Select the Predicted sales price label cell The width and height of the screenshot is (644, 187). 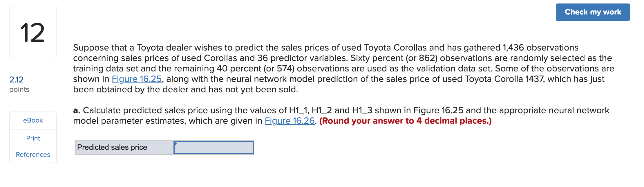pos(124,147)
